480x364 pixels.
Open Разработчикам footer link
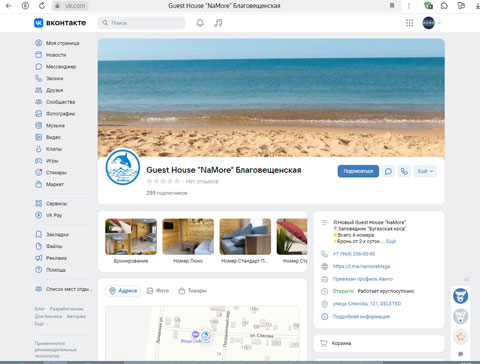(66, 309)
